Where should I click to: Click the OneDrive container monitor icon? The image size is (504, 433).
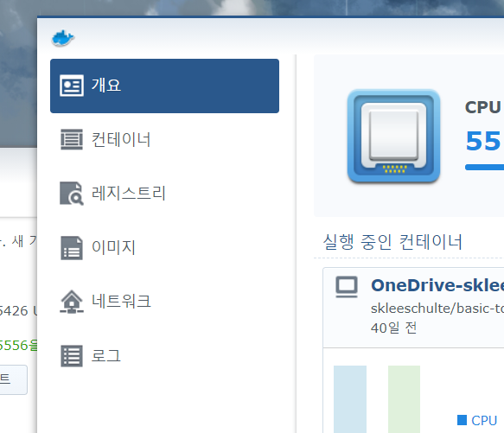(x=347, y=287)
